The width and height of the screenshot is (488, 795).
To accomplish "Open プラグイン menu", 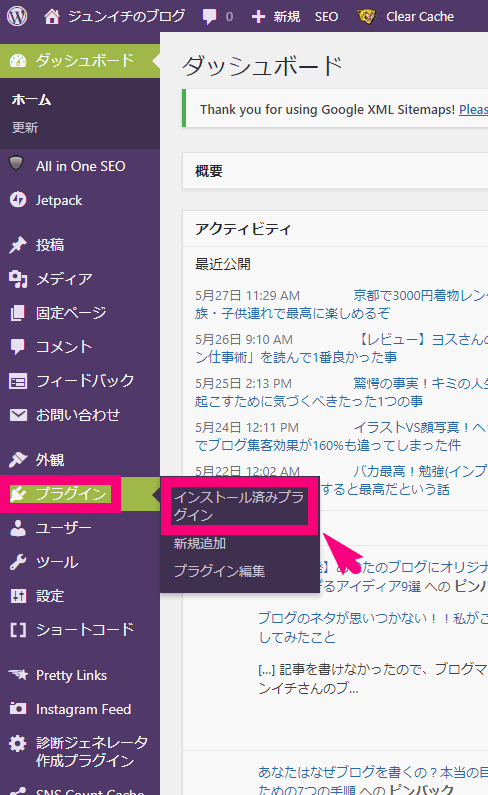I will tap(71, 493).
